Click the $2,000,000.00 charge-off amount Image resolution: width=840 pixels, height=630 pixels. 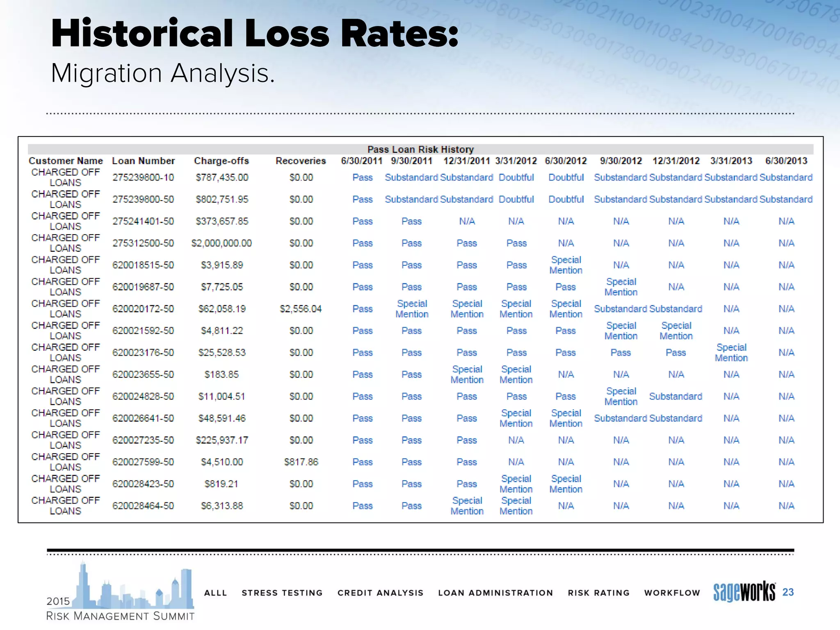pos(221,243)
